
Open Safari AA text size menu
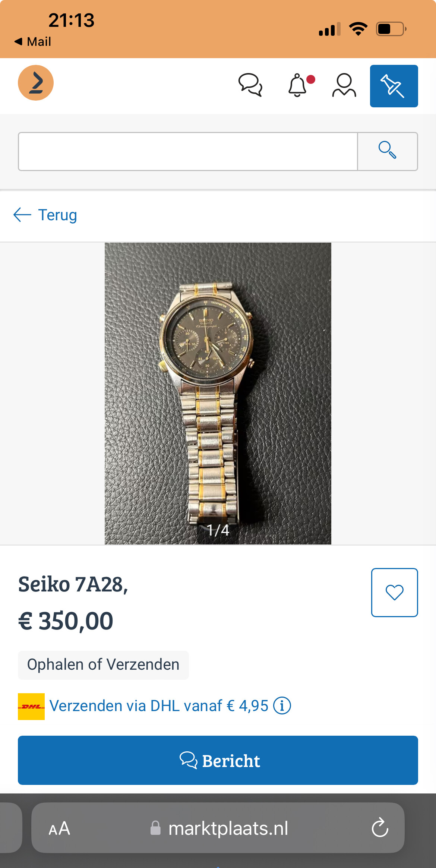point(59,828)
